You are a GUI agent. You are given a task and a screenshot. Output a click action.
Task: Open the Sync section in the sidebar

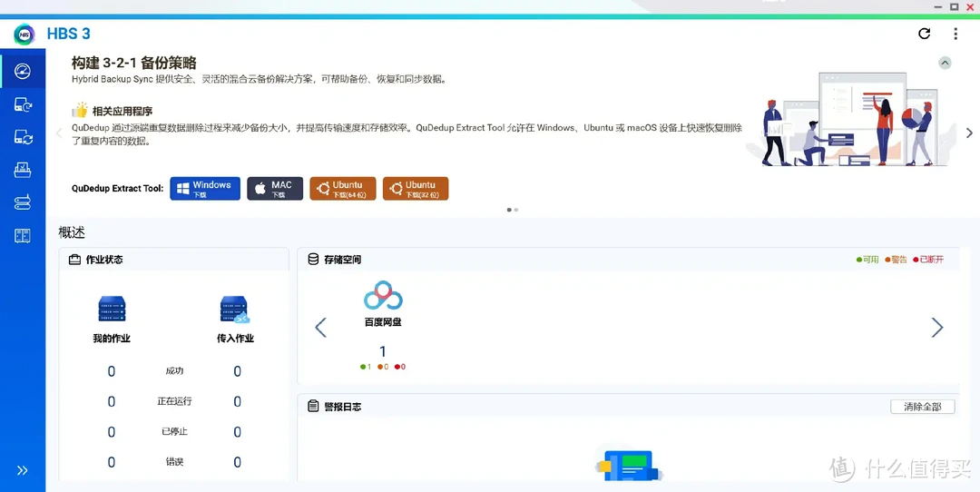(x=23, y=138)
